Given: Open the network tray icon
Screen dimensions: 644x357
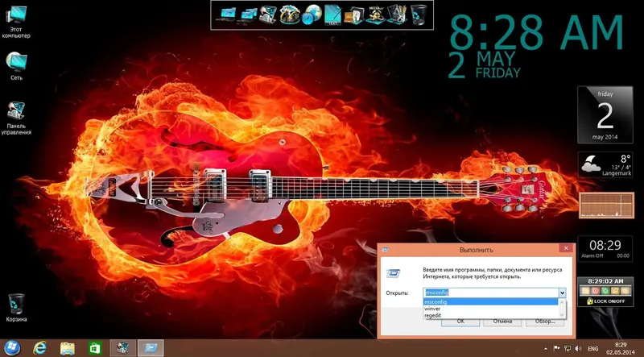Looking at the screenshot, I should (568, 348).
